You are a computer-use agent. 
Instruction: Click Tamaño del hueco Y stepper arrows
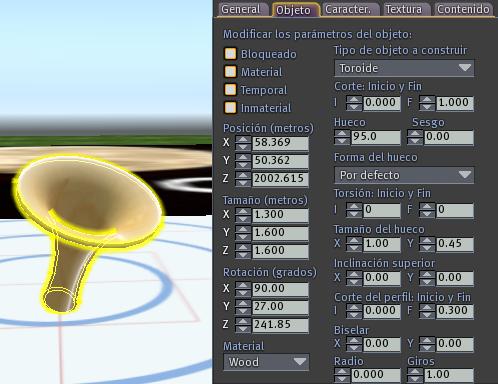click(x=427, y=244)
